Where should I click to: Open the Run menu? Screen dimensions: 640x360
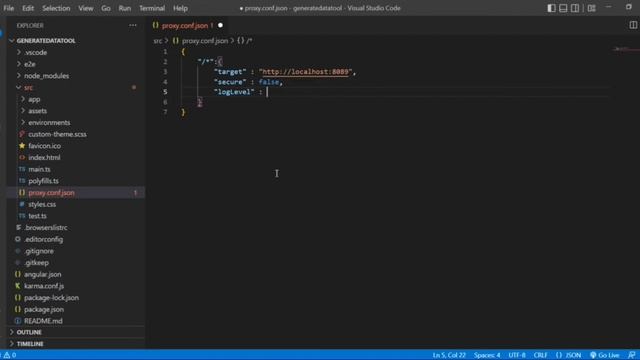[124, 8]
